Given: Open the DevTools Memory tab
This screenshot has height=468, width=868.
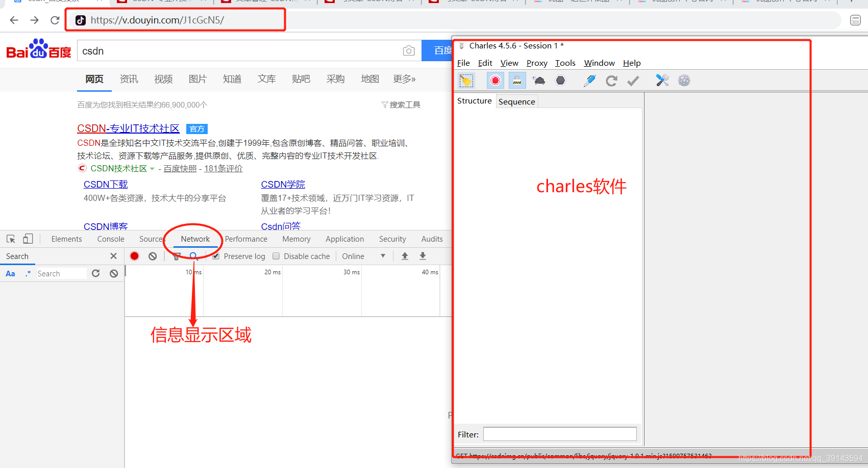Looking at the screenshot, I should tap(296, 239).
